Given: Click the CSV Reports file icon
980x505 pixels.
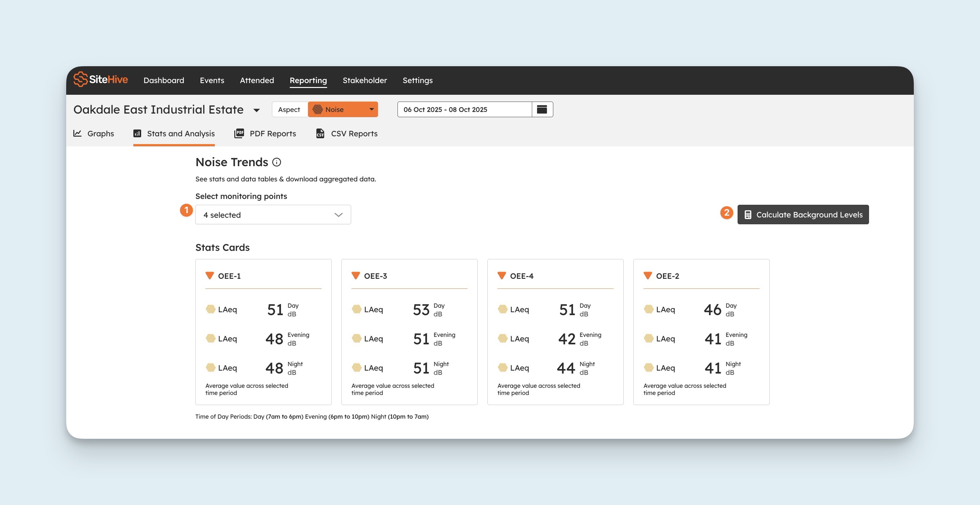Looking at the screenshot, I should [320, 134].
